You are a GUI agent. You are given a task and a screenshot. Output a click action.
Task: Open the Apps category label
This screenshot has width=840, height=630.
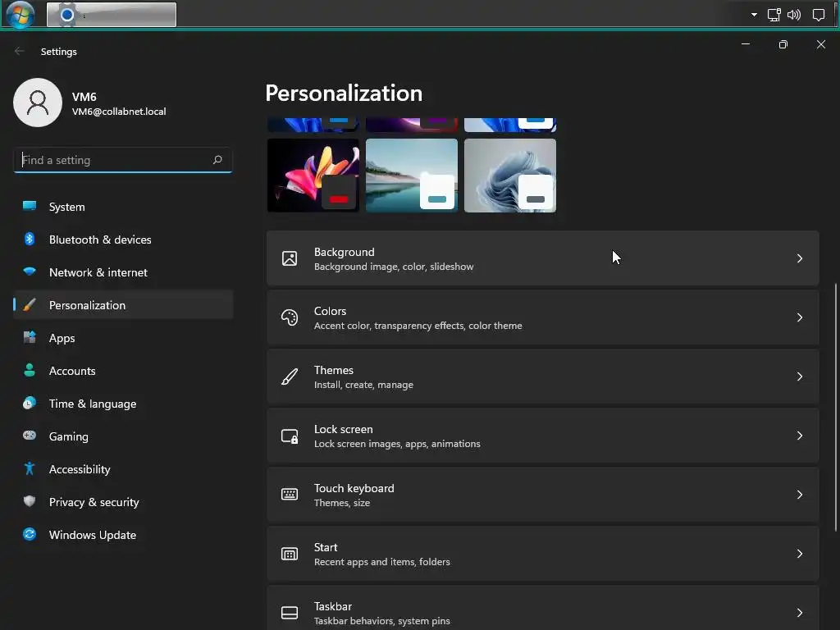(x=62, y=338)
